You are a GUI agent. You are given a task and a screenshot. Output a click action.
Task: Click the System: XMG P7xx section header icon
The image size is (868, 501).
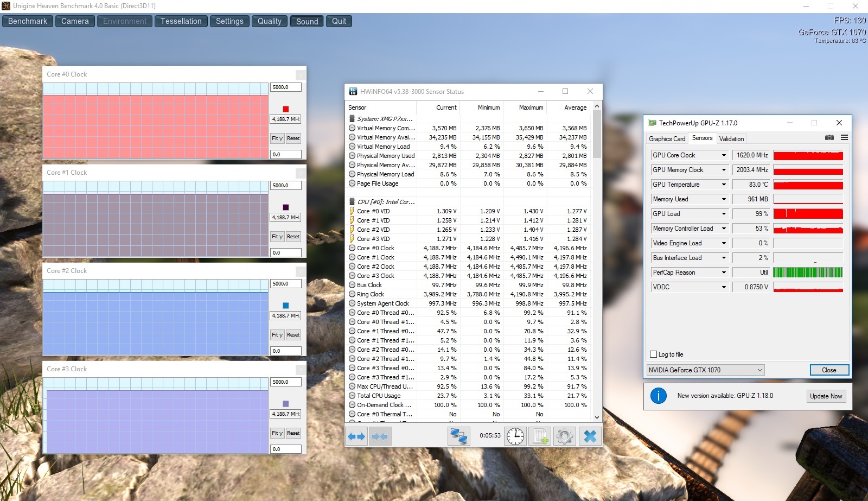352,119
